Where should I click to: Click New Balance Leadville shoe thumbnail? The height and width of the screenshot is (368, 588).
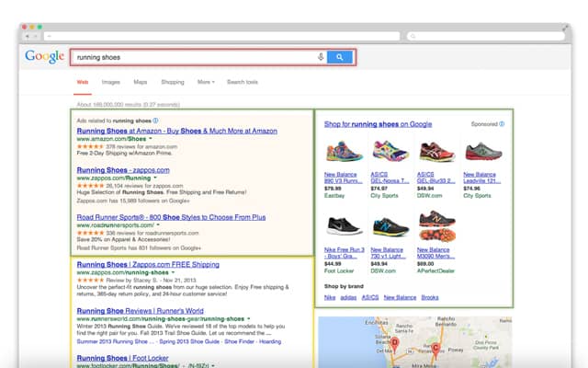tap(483, 151)
